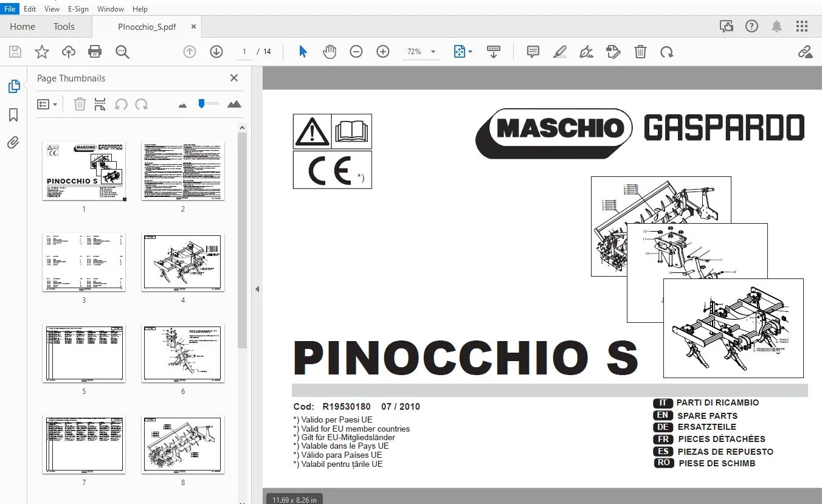Viewport: 822px width, 504px height.
Task: Select page 4 thumbnail
Action: (x=183, y=262)
